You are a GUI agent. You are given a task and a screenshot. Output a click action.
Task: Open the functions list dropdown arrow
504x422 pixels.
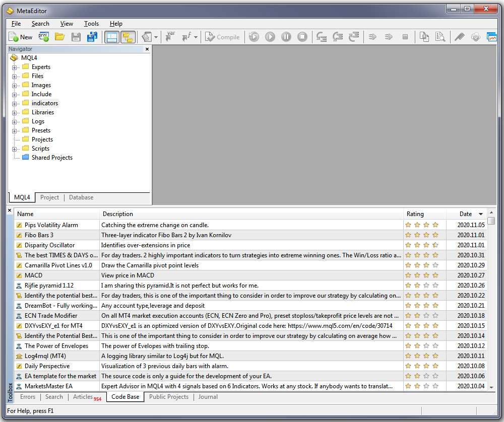196,37
